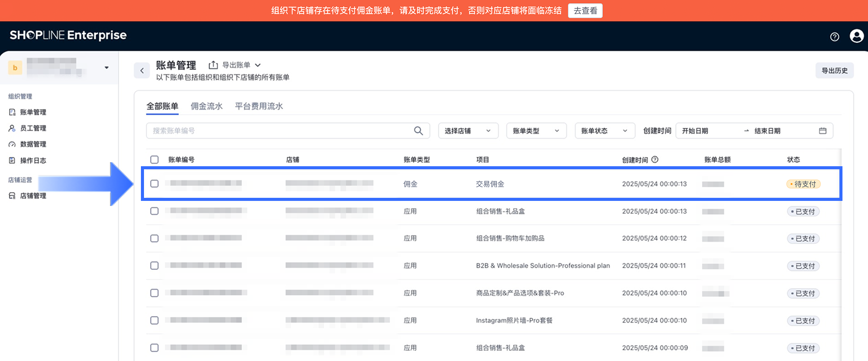The width and height of the screenshot is (868, 361).
Task: Click 已支付 badge in B2B & Wholesale row
Action: [x=804, y=266]
